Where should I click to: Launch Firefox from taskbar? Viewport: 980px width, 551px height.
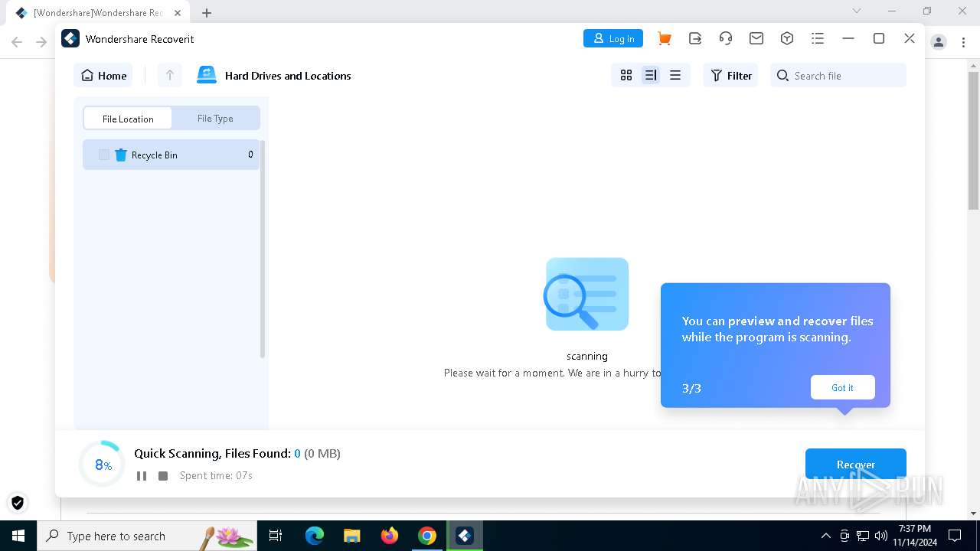(390, 536)
